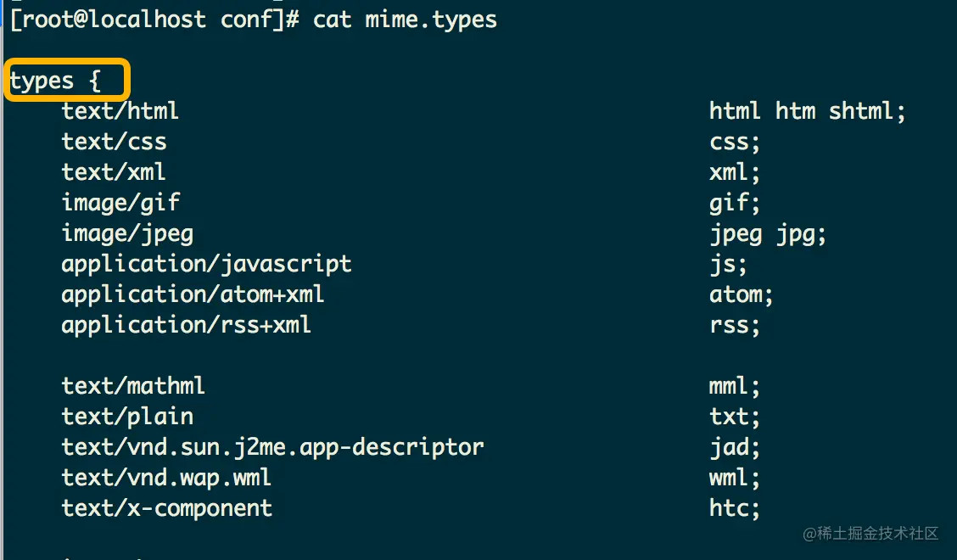Click the "cat mime.types" command text

pyautogui.click(x=405, y=20)
